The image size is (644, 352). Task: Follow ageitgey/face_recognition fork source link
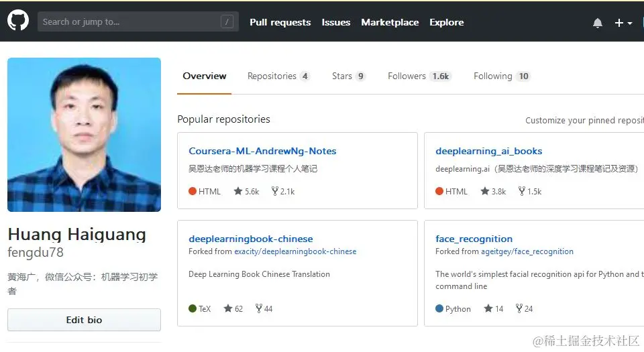click(527, 251)
